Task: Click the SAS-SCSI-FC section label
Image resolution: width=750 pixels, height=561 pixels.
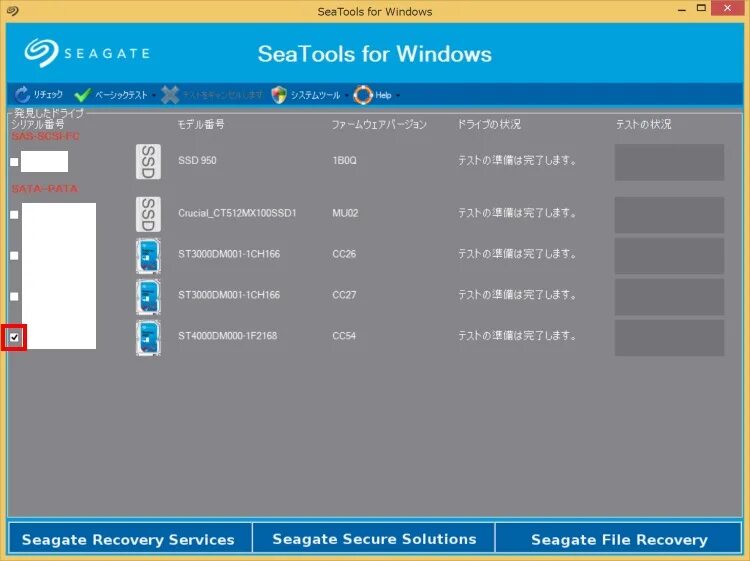Action: (x=45, y=136)
